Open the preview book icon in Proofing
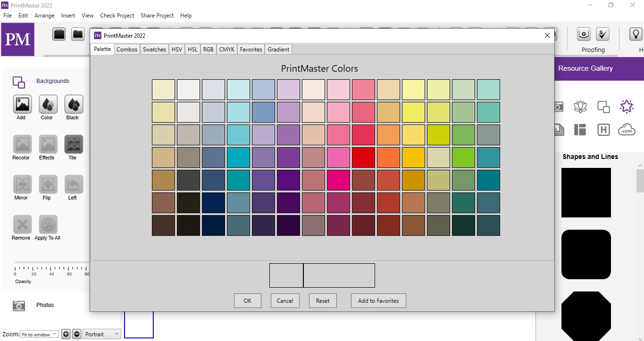Image resolution: width=644 pixels, height=341 pixels. coord(584,34)
